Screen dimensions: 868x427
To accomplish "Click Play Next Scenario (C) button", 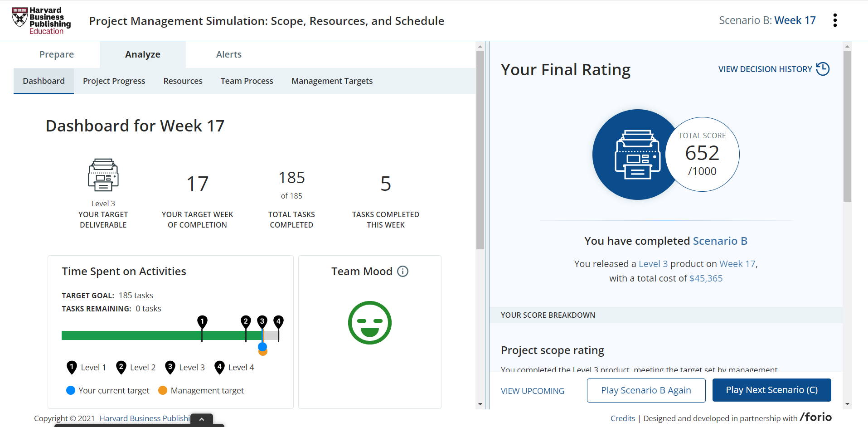I will (772, 390).
